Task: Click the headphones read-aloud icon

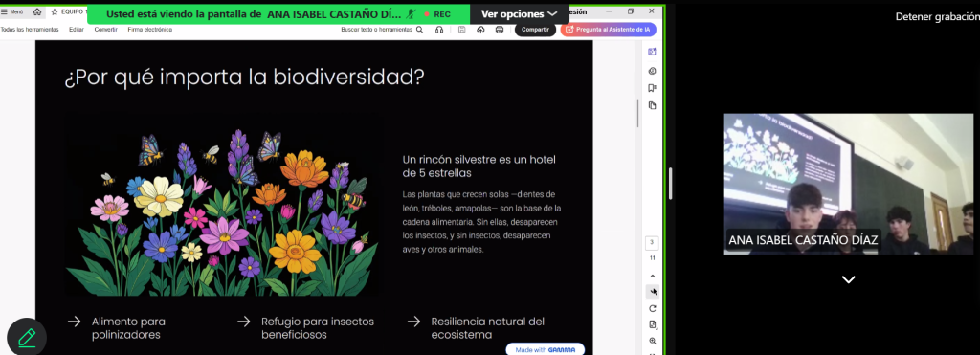Action: (439, 30)
